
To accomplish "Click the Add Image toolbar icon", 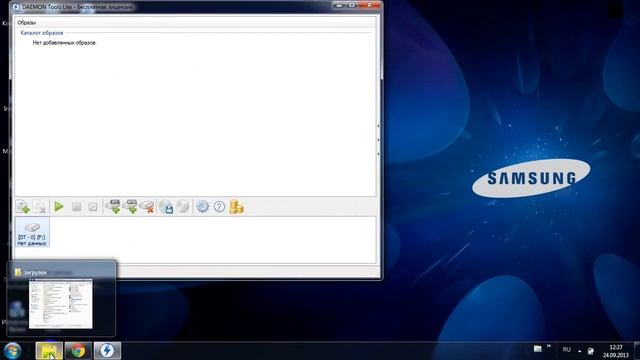I will coord(23,207).
